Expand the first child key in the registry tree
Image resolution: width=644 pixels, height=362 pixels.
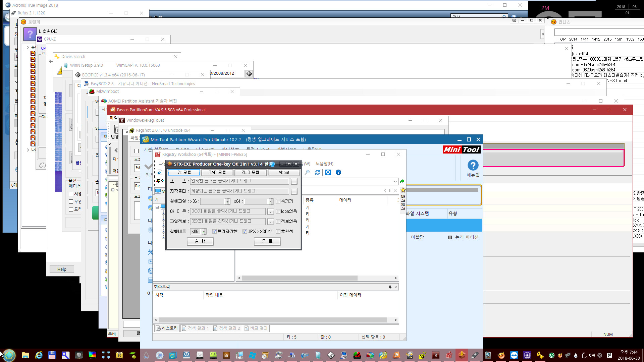(163, 213)
